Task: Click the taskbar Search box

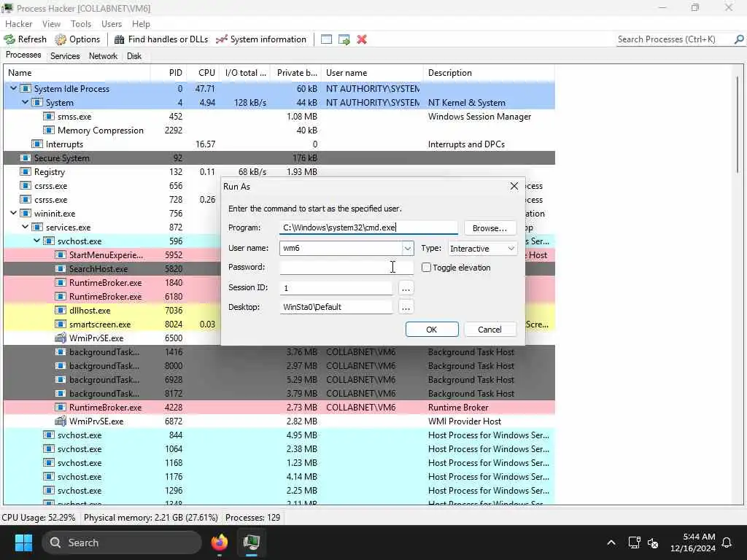Action: coord(122,542)
